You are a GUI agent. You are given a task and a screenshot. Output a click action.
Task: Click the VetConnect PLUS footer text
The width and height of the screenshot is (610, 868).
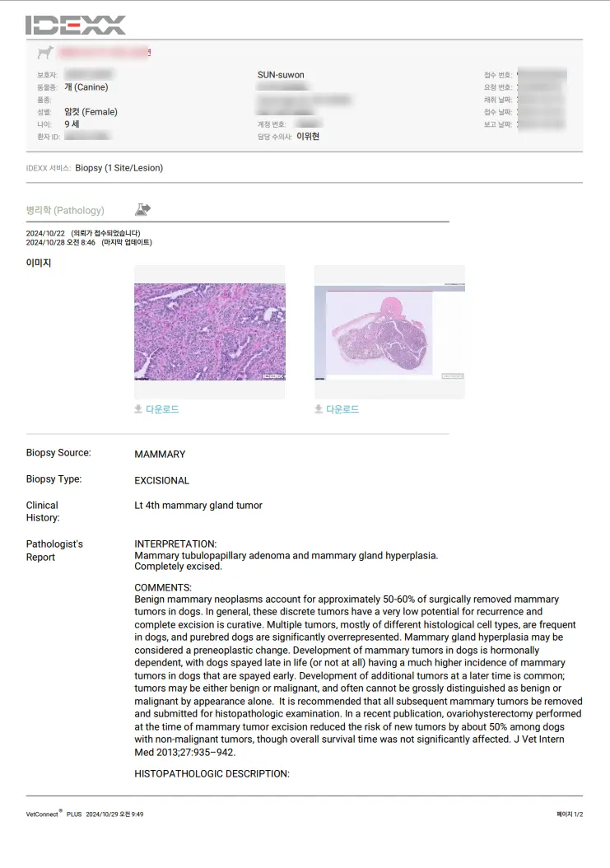pos(54,814)
